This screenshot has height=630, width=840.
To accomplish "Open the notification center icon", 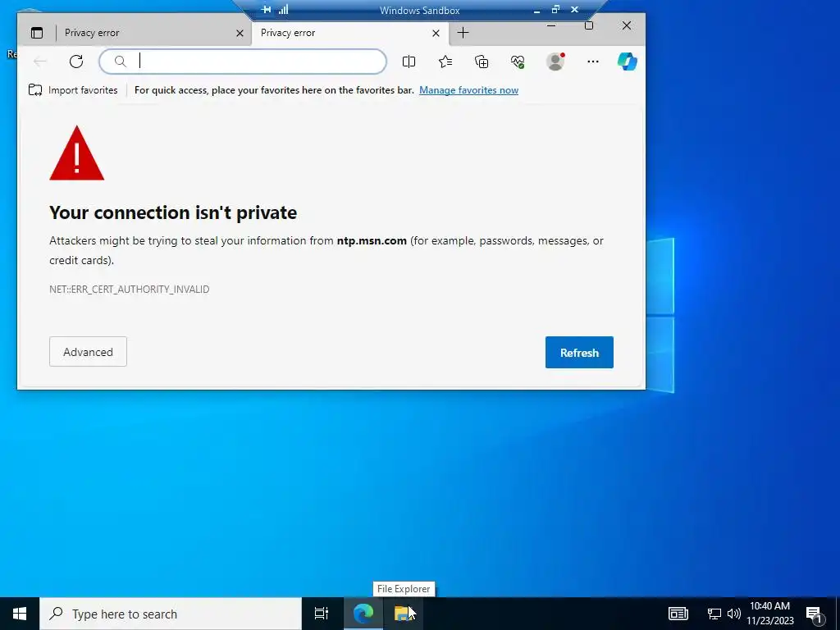I will pos(814,614).
